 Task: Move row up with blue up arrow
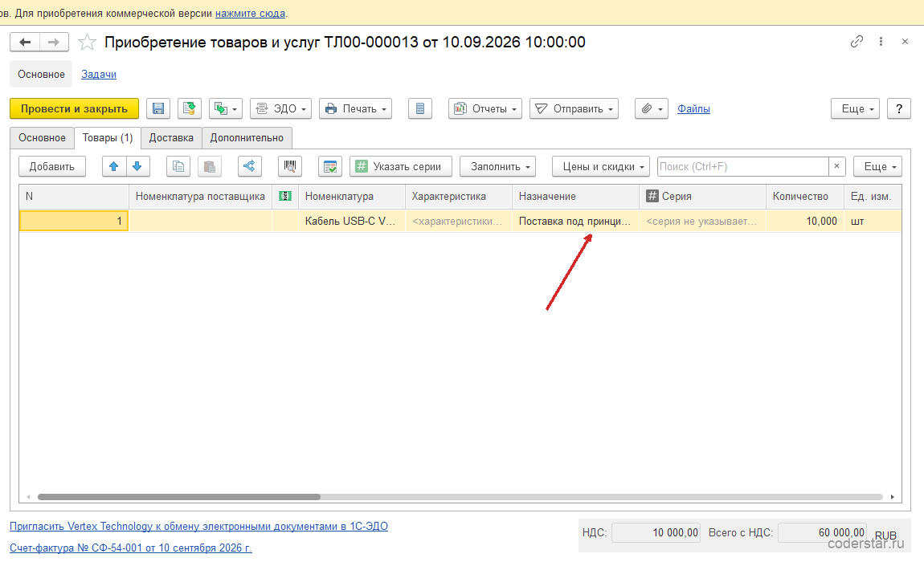(114, 166)
